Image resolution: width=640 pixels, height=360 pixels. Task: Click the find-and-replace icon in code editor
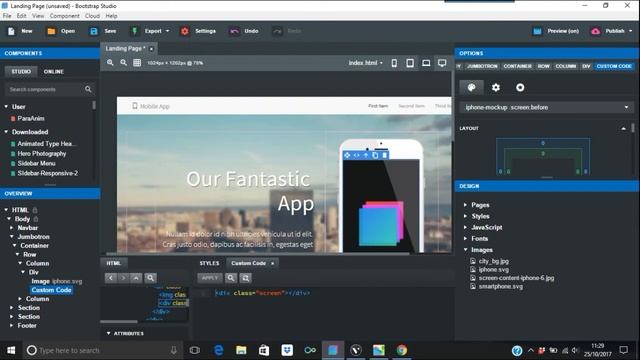(x=245, y=278)
